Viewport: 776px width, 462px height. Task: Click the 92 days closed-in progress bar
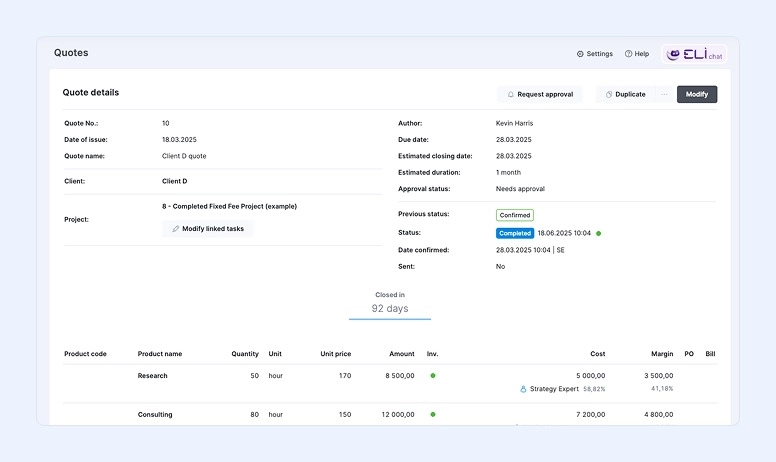pyautogui.click(x=390, y=318)
